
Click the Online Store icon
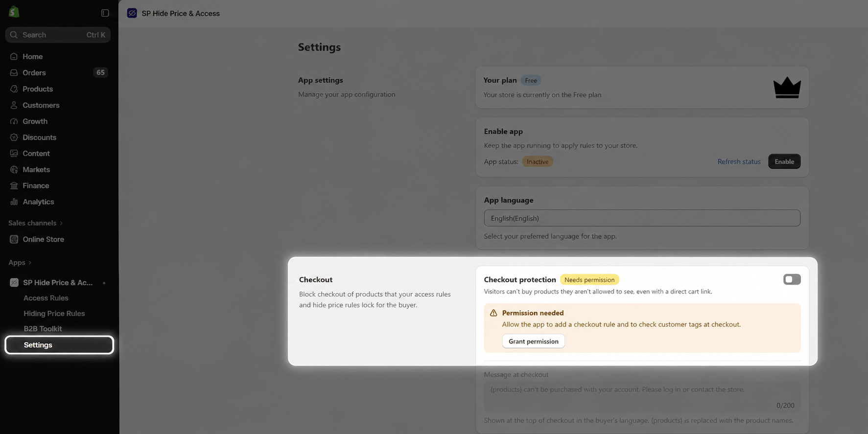click(14, 239)
